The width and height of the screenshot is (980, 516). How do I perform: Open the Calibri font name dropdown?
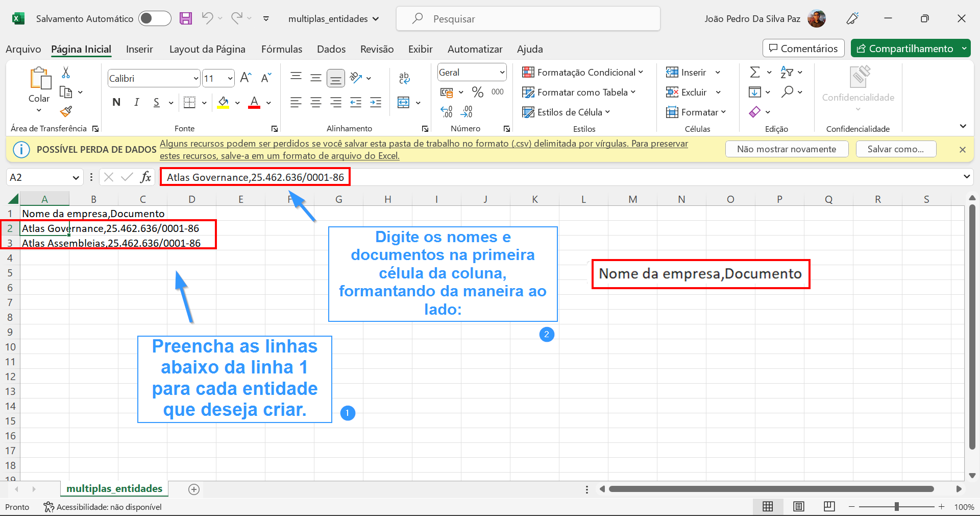(x=195, y=78)
